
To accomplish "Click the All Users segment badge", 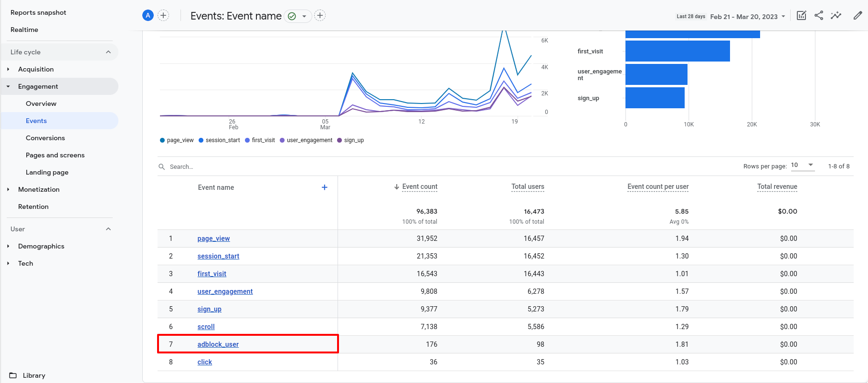I will click(148, 16).
